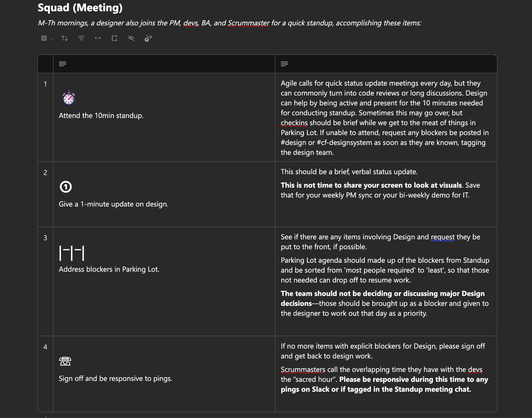Image resolution: width=532 pixels, height=418 pixels.
Task: Click "Address blockers in Parking Lot." cell
Action: point(109,269)
